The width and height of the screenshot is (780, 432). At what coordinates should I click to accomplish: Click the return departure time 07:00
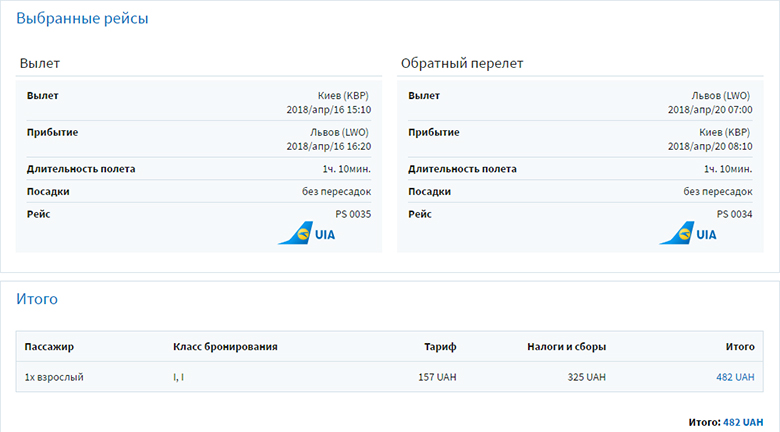point(738,109)
